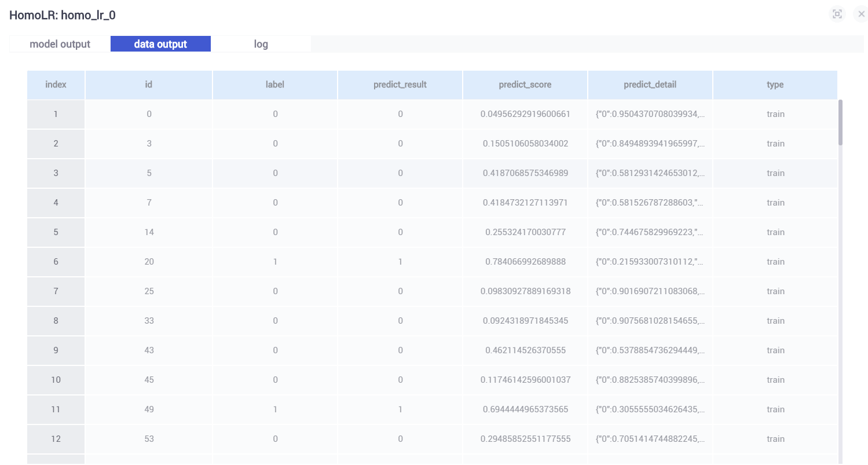Click the fullscreen icon beside the close button
Image resolution: width=868 pixels, height=465 pixels.
click(x=837, y=14)
